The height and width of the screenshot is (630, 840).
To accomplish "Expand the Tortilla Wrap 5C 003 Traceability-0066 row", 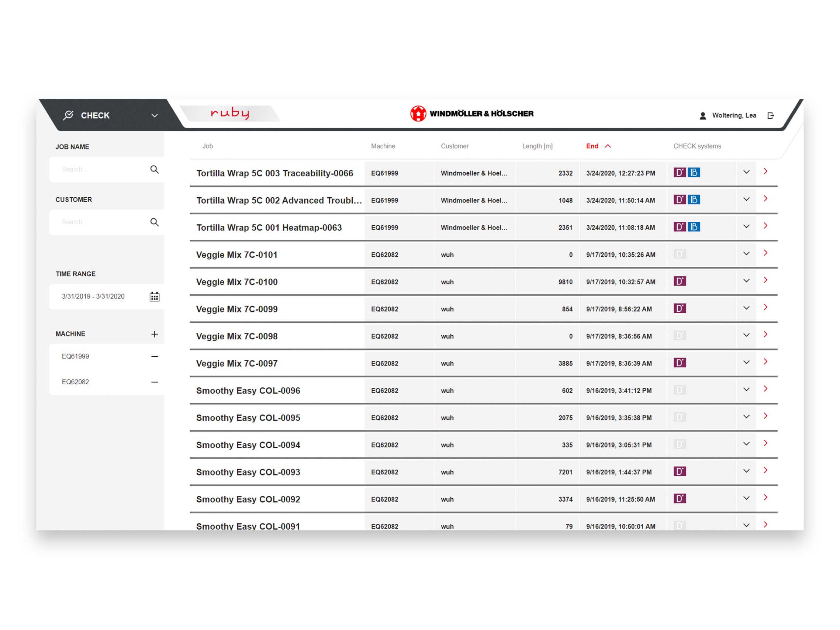I will (x=746, y=172).
